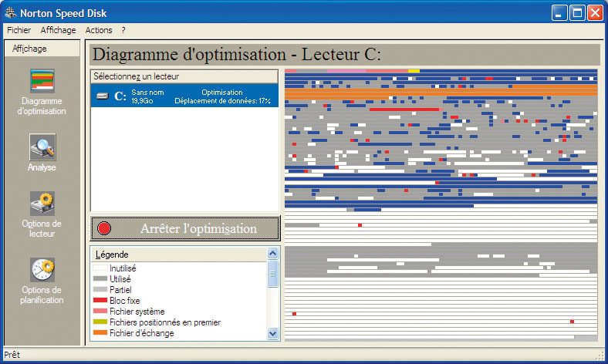Click the Inutilisé legend label
Screen dimensions: 608x364
click(x=123, y=268)
